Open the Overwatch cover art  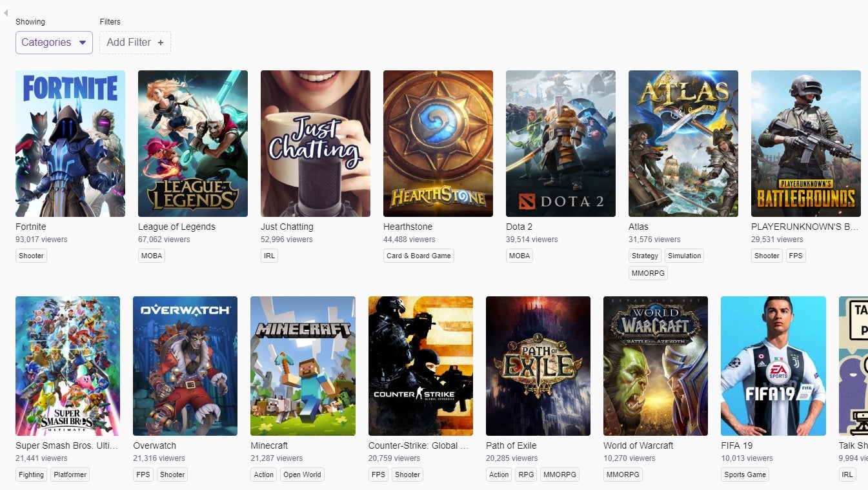click(x=185, y=366)
